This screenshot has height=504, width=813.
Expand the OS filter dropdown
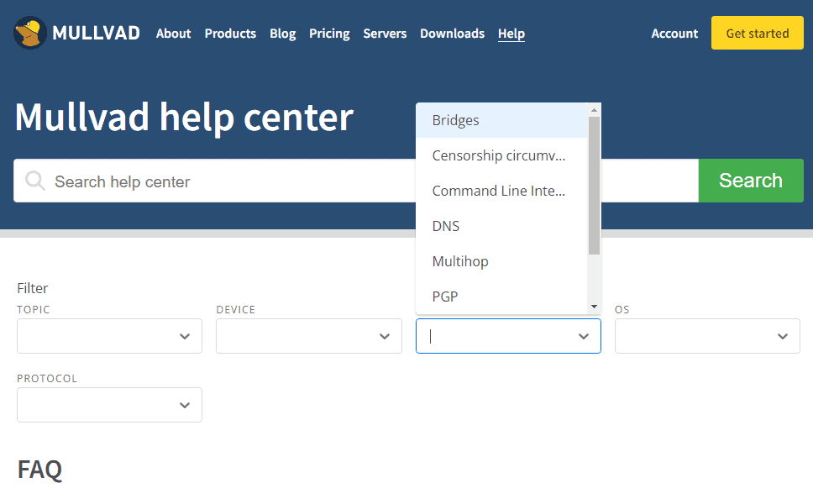(x=707, y=336)
